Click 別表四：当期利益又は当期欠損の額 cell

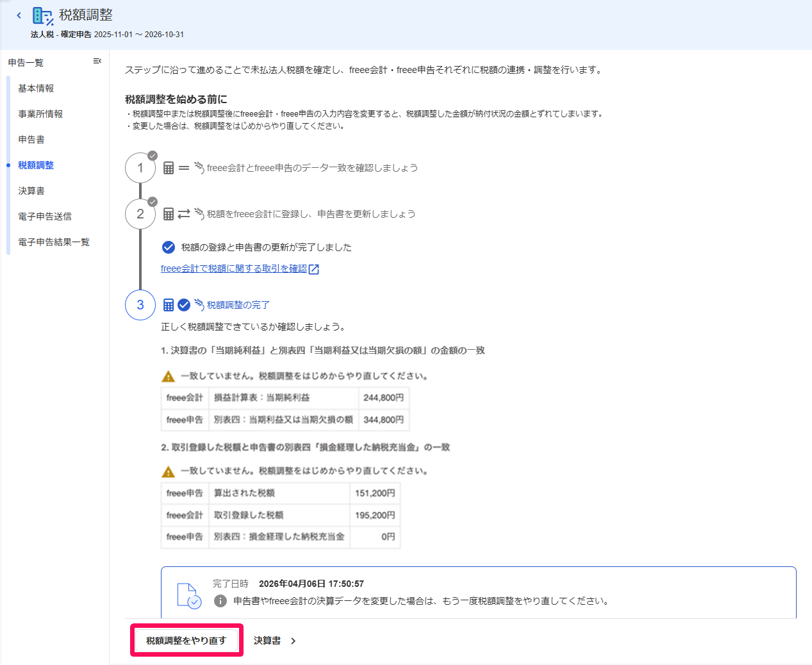pyautogui.click(x=283, y=420)
